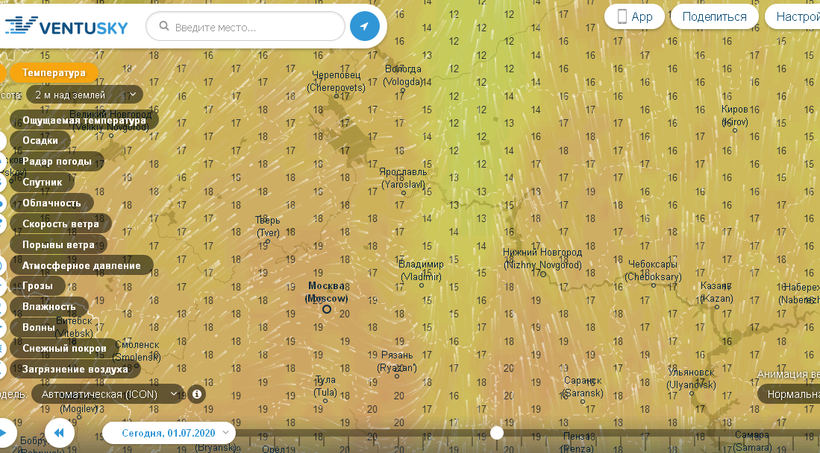Viewport: 820px width, 453px height.
Task: Expand the '2 м над землей' height dropdown
Action: (x=84, y=95)
